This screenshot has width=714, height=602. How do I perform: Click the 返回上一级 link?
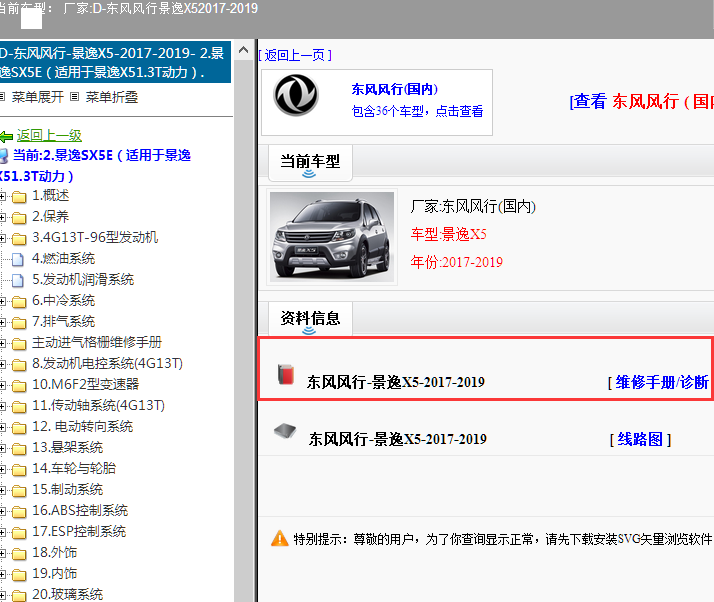49,135
